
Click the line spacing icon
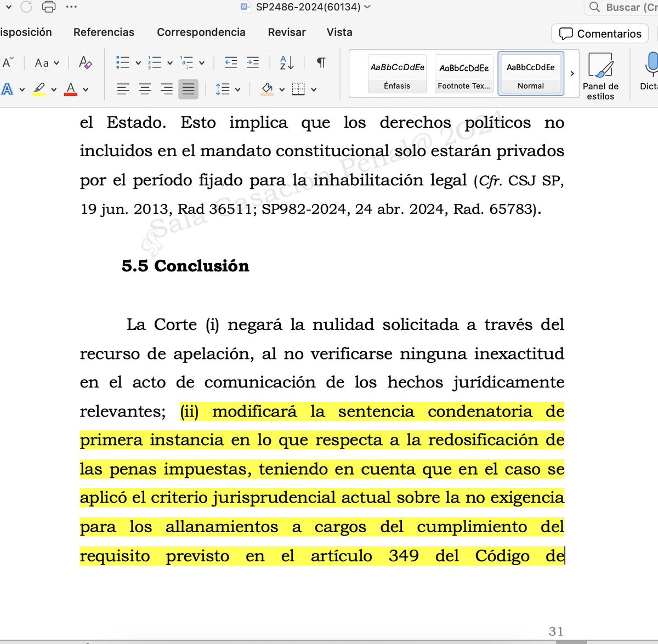click(223, 89)
